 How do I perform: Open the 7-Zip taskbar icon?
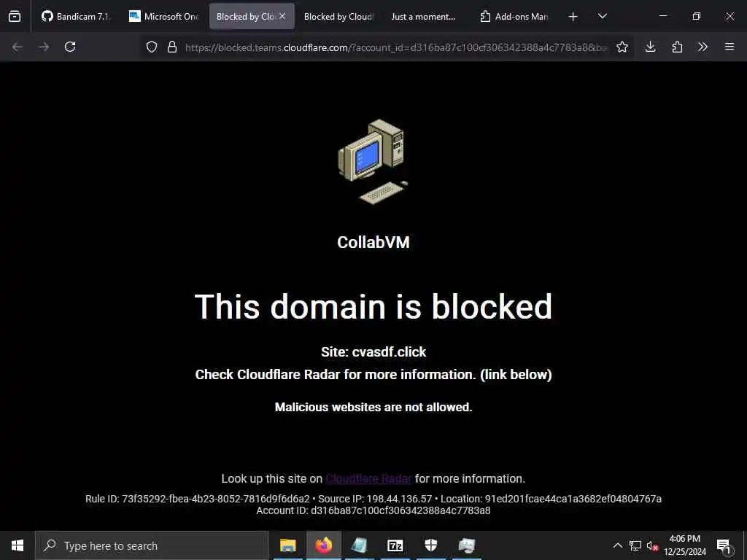tap(395, 545)
